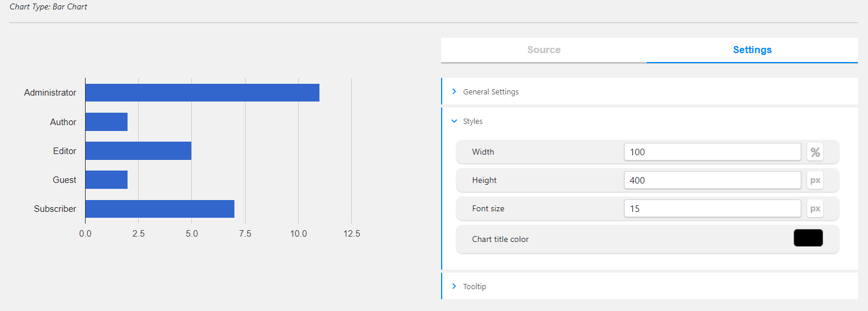Click the Administrator axis label
This screenshot has width=868, height=311.
click(x=50, y=93)
